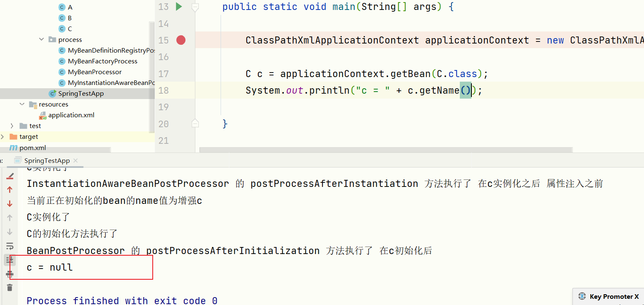The image size is (644, 305).
Task: Select class B in project tree
Action: (70, 18)
